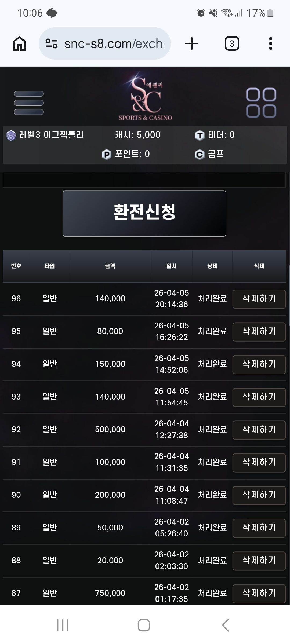The image size is (290, 644).
Task: Delete record number 96
Action: [x=259, y=299]
